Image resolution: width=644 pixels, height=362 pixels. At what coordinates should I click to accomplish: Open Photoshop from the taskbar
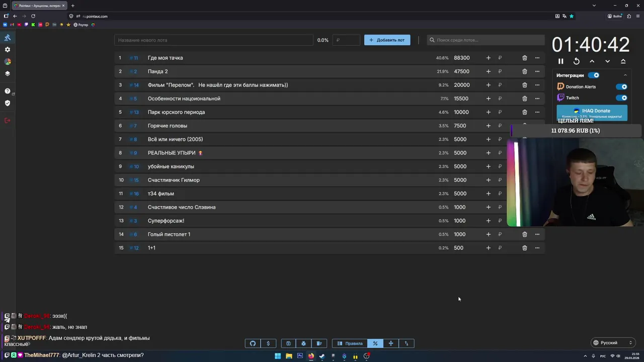(300, 356)
